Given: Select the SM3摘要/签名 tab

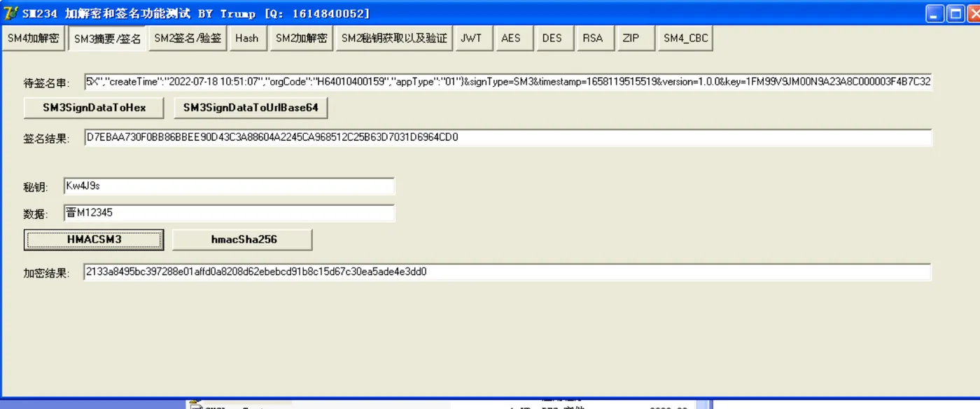Looking at the screenshot, I should pyautogui.click(x=107, y=39).
